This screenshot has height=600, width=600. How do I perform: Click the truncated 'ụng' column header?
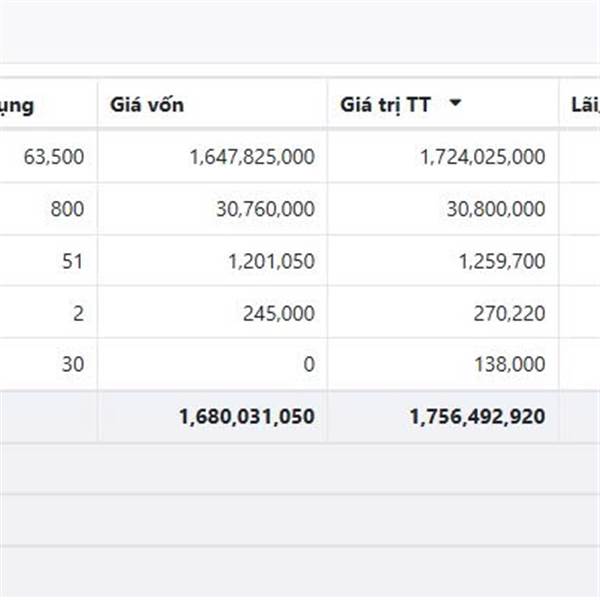[17, 106]
